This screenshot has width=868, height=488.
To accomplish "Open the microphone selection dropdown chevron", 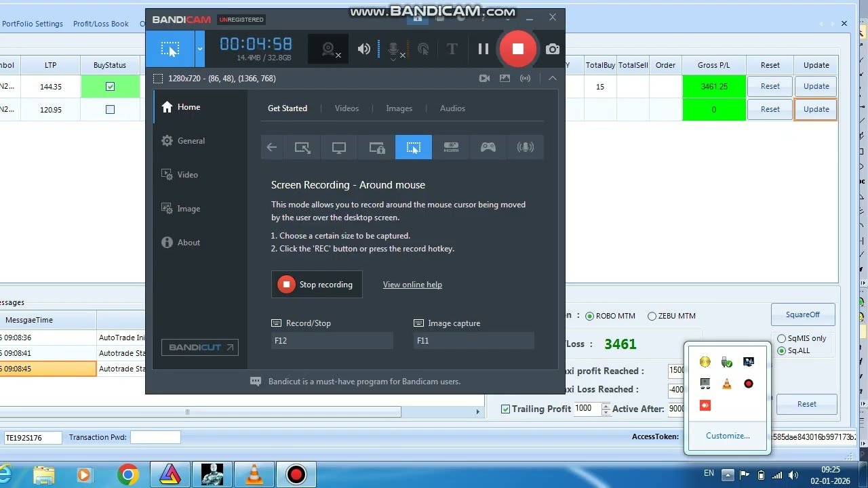I will [395, 59].
